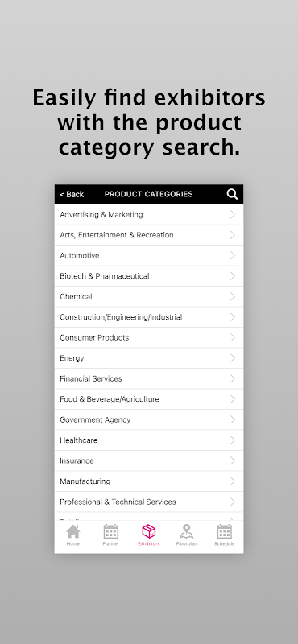Select the Chemical category
Image resolution: width=298 pixels, height=644 pixels.
point(149,296)
